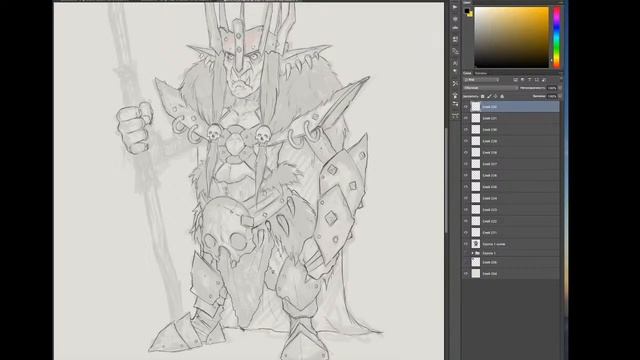Viewport: 640px width, 360px height.
Task: Pick a shade in the color field
Action: pos(511,37)
